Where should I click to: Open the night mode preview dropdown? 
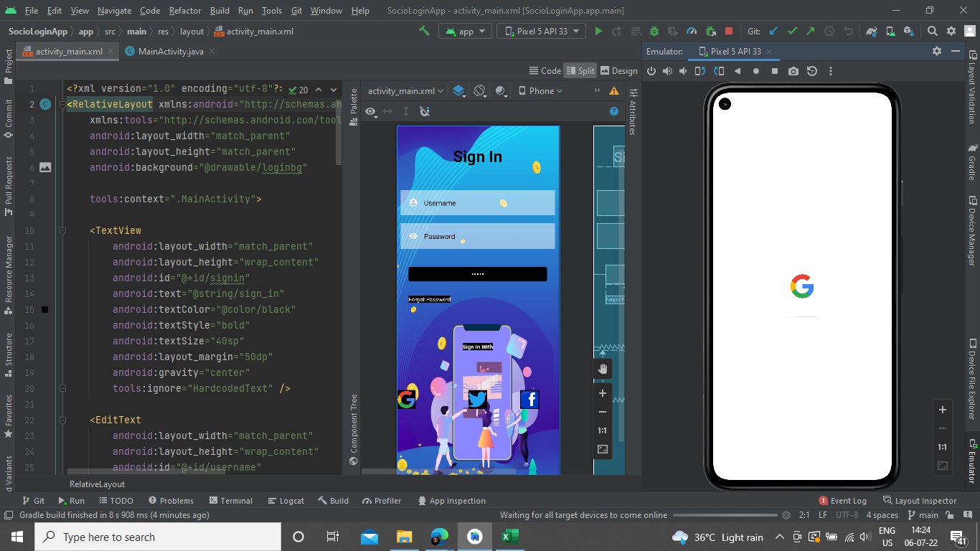coord(502,91)
